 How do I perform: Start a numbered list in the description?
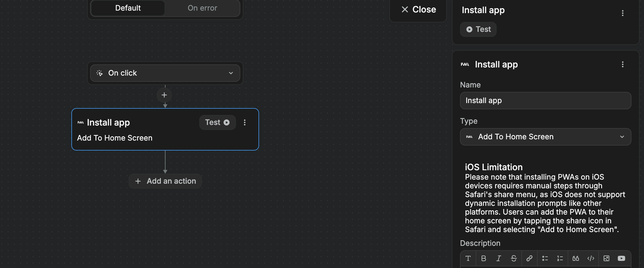coord(560,258)
